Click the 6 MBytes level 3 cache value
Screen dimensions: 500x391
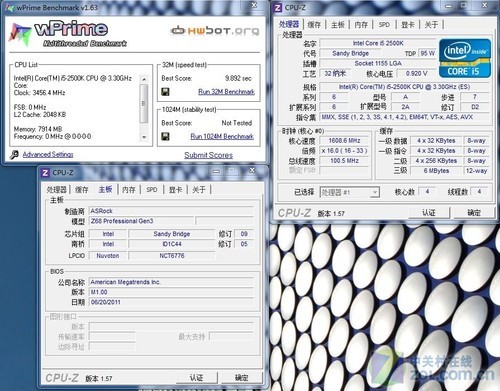point(436,171)
